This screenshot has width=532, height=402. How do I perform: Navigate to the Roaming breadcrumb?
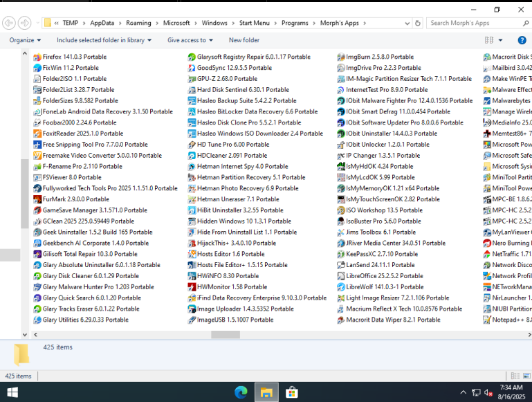[x=138, y=23]
